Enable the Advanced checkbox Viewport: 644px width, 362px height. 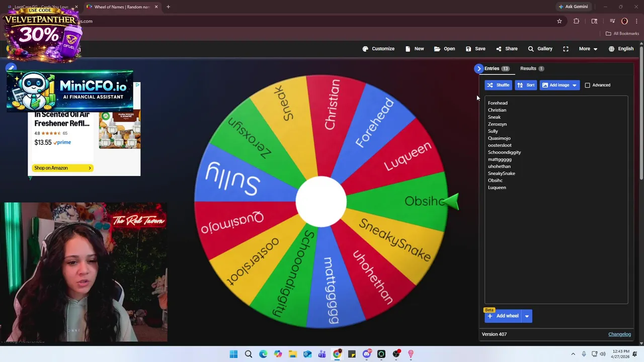point(587,85)
